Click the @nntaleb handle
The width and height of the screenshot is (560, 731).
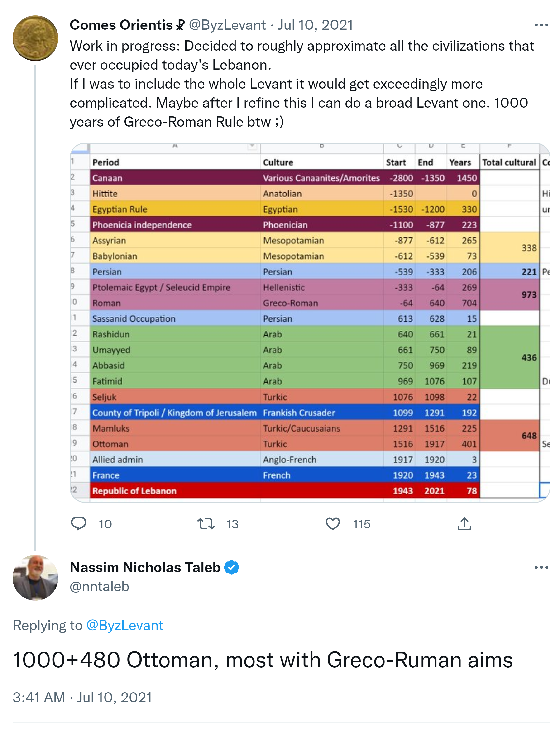99,586
